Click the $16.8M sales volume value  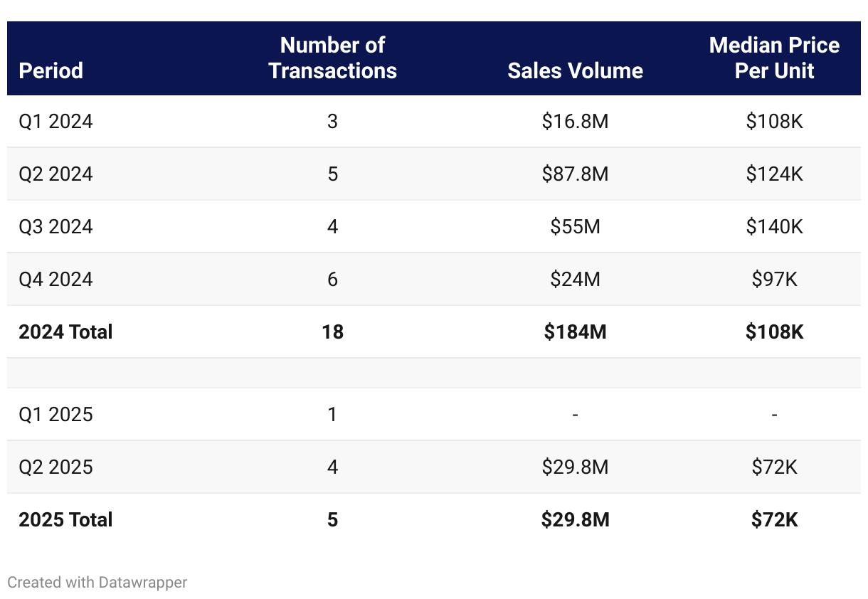(x=575, y=122)
